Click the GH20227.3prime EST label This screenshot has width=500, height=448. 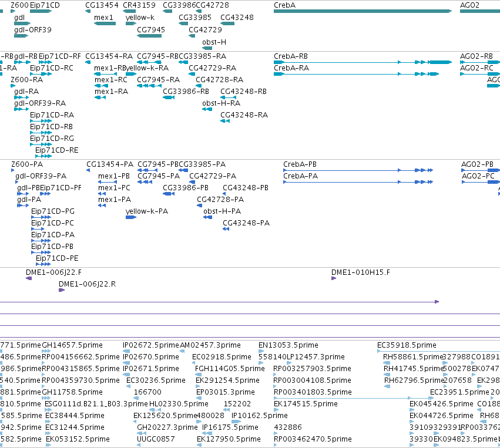tap(167, 427)
